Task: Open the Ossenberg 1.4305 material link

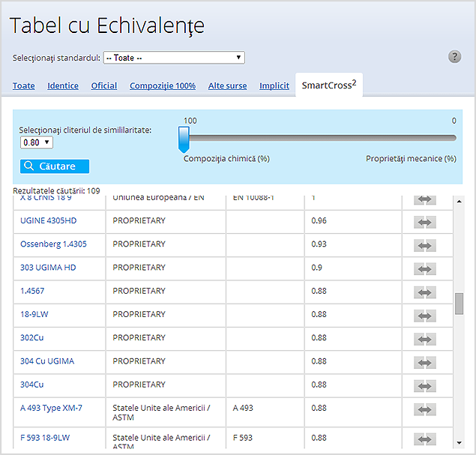Action: click(x=53, y=244)
